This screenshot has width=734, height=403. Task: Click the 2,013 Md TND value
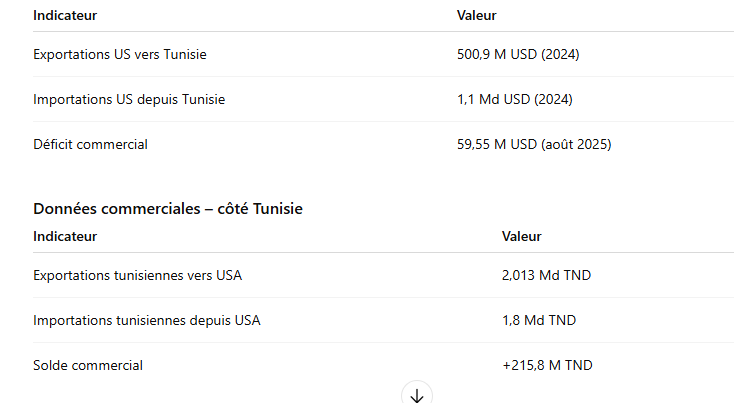pos(539,275)
